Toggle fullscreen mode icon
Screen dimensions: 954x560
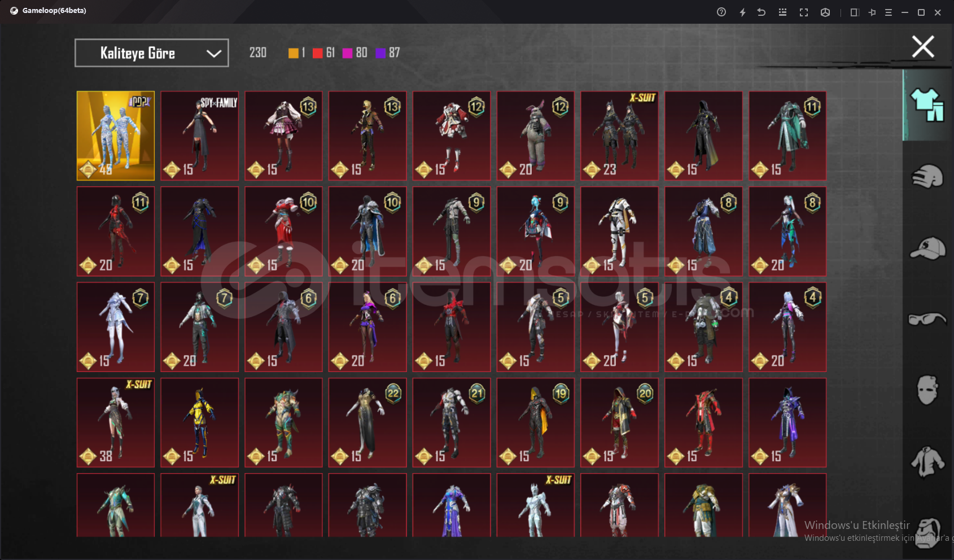click(x=804, y=12)
